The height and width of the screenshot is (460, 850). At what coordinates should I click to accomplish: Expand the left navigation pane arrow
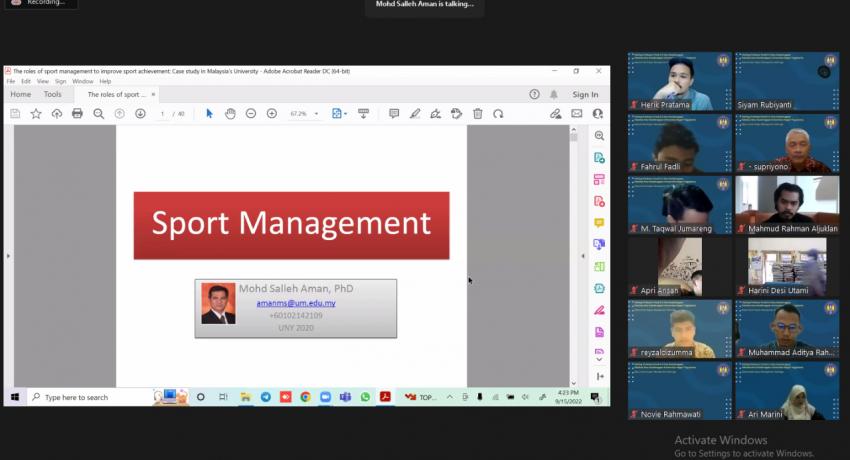(x=8, y=256)
